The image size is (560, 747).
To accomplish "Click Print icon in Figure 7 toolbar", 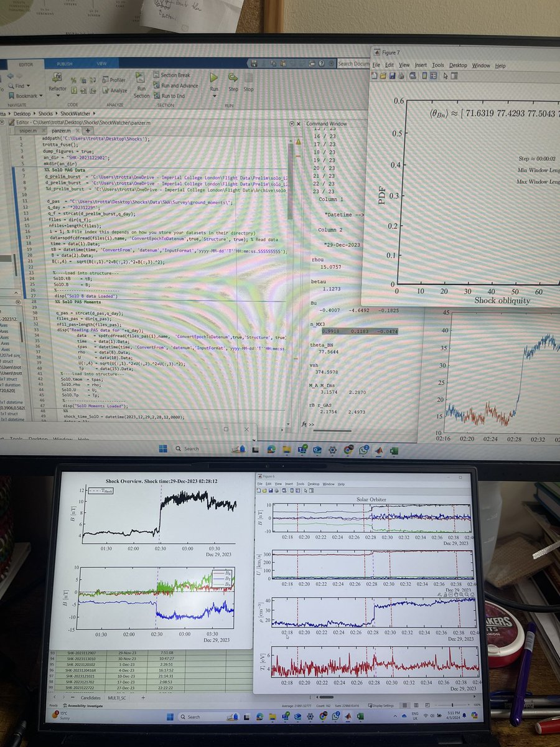I will [x=401, y=76].
